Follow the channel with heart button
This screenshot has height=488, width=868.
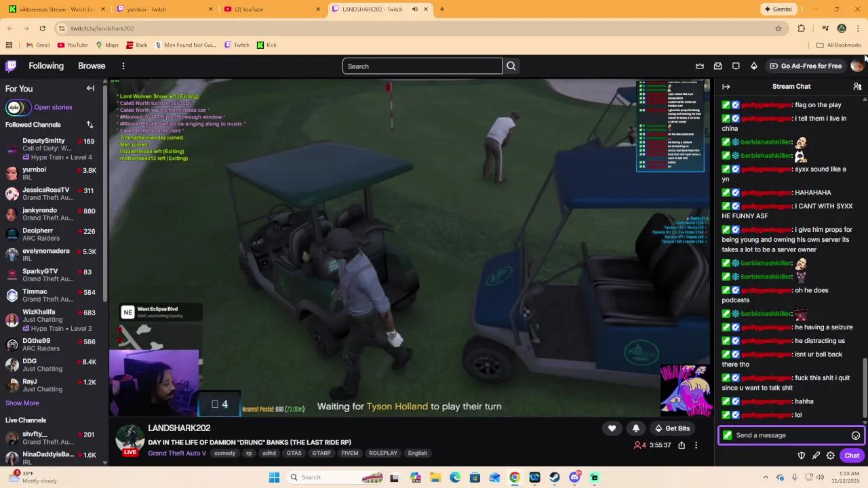point(612,428)
